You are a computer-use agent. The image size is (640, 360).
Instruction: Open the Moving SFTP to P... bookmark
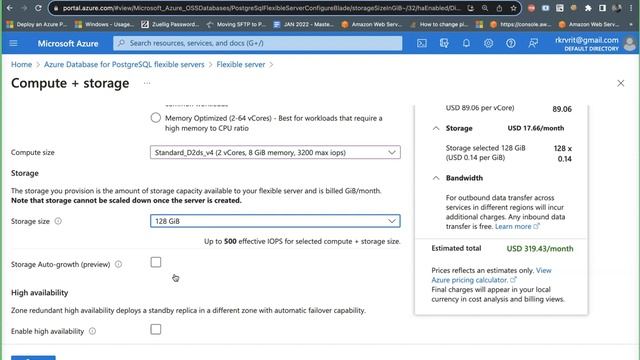point(236,24)
